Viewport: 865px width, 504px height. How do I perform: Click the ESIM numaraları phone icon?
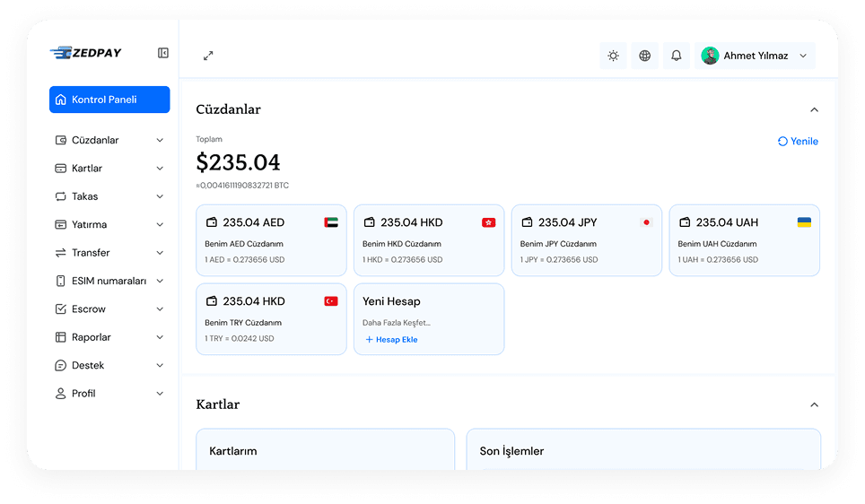[x=61, y=281]
